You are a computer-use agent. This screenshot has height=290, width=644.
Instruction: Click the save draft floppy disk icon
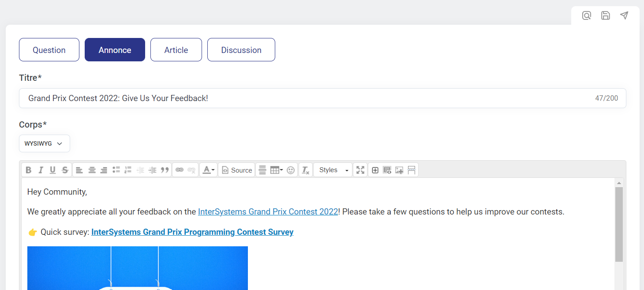(605, 15)
